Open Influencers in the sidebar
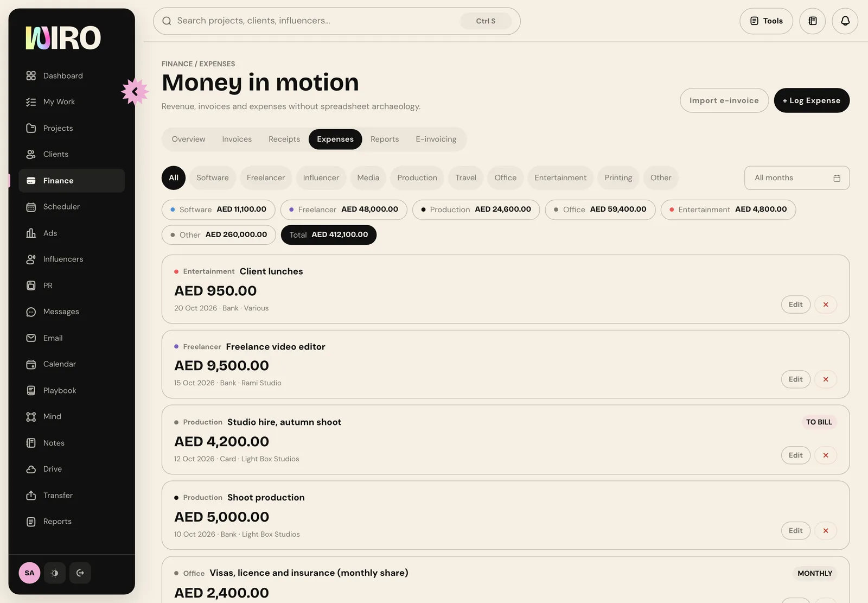The width and height of the screenshot is (868, 603). coord(72,259)
